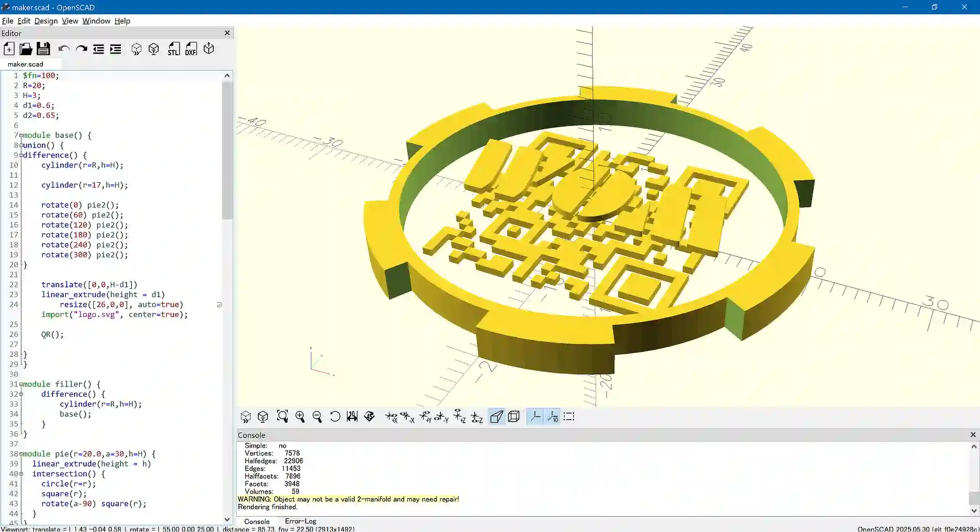Redo the edit in the editor toolbar
The image size is (980, 532).
click(81, 49)
